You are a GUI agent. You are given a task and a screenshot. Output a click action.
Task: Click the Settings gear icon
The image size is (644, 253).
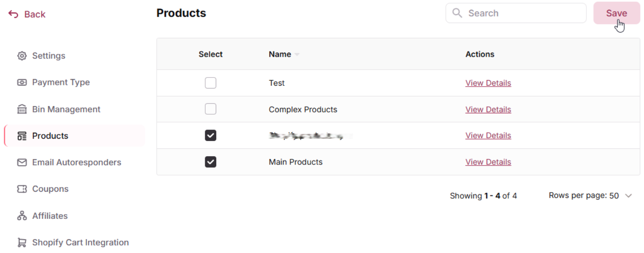tap(22, 56)
